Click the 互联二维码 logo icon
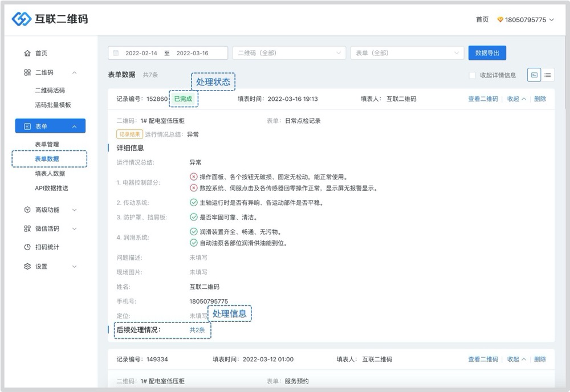The image size is (570, 392). pos(22,19)
